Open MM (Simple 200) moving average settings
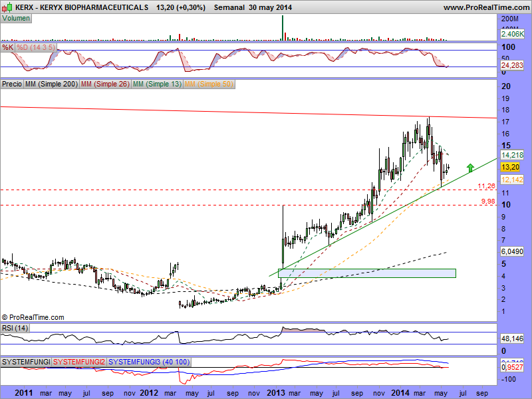The width and height of the screenshot is (532, 399). coord(52,84)
